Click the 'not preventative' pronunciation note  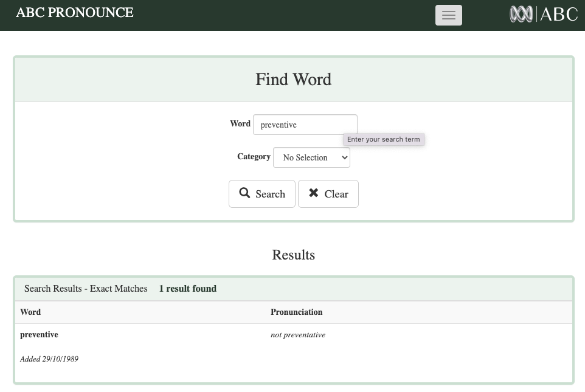[298, 335]
